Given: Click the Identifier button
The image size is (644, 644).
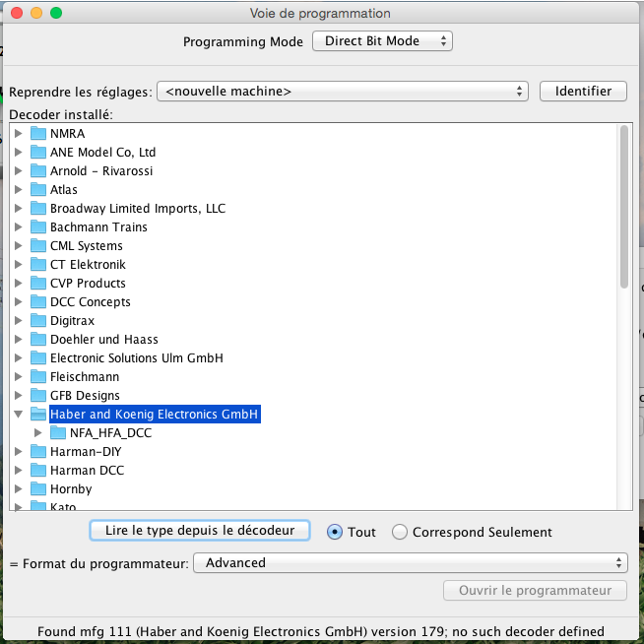Looking at the screenshot, I should [583, 92].
